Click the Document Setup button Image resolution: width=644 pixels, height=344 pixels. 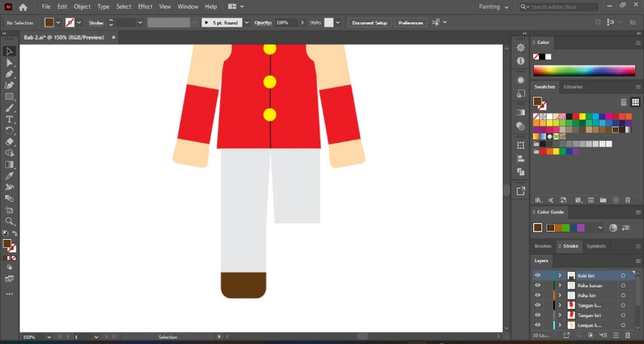point(370,22)
